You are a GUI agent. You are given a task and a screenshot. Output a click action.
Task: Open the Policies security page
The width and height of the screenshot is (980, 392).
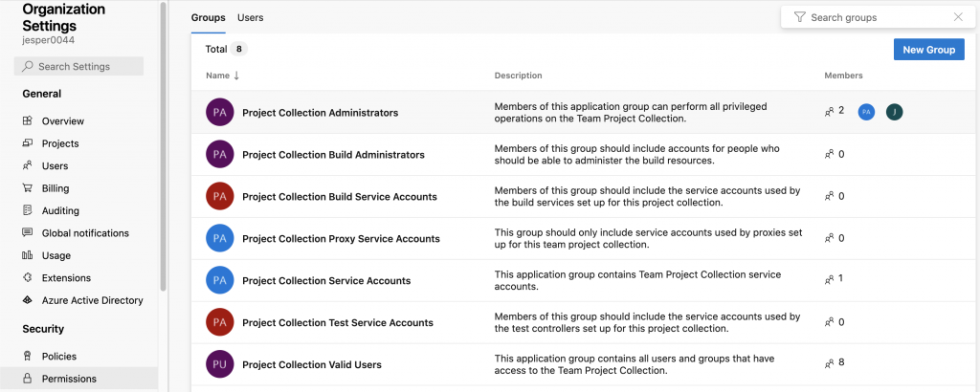click(61, 357)
